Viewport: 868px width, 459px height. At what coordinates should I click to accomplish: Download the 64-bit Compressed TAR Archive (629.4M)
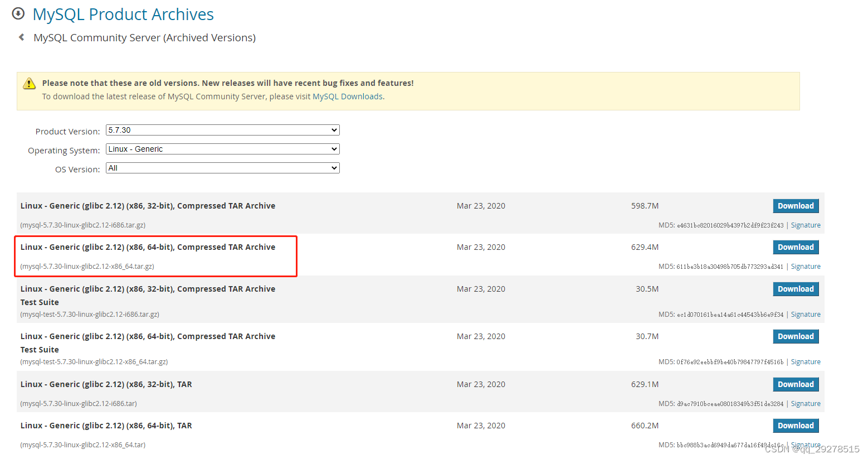(x=796, y=247)
